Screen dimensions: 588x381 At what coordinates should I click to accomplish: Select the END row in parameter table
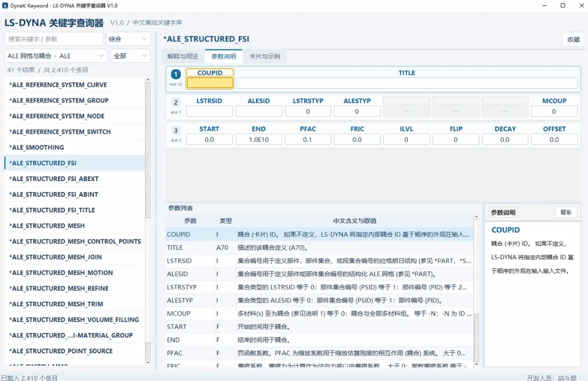point(320,340)
